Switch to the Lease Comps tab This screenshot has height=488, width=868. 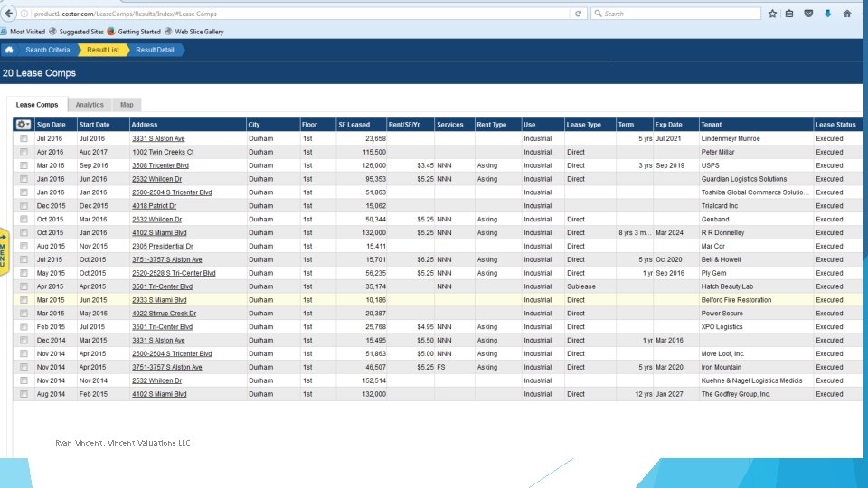pyautogui.click(x=37, y=105)
